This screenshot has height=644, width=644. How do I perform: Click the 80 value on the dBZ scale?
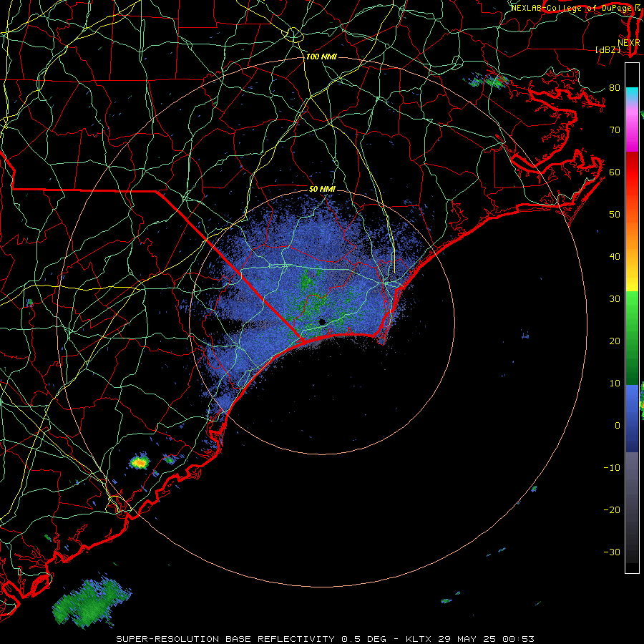coord(615,87)
